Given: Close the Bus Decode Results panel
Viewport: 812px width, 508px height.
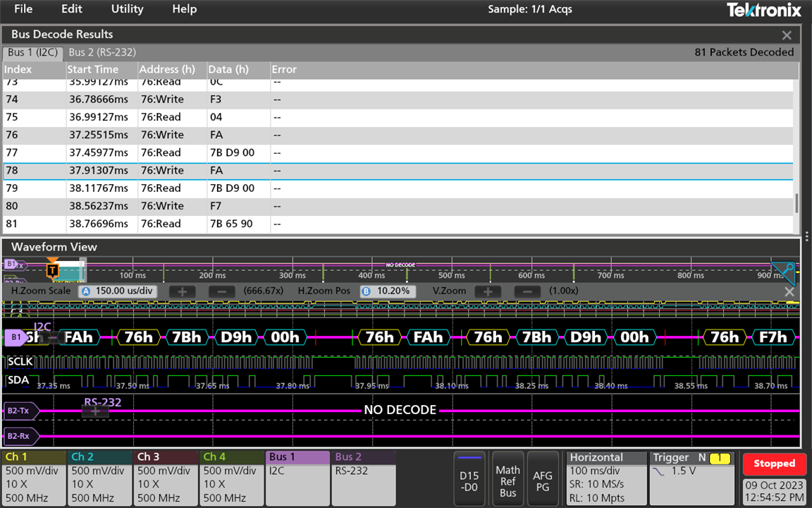Looking at the screenshot, I should click(787, 35).
